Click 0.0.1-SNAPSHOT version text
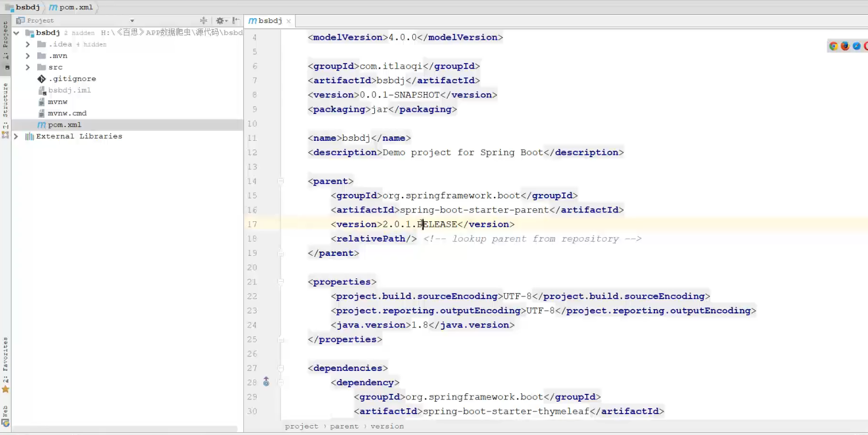The height and width of the screenshot is (435, 868). point(399,95)
